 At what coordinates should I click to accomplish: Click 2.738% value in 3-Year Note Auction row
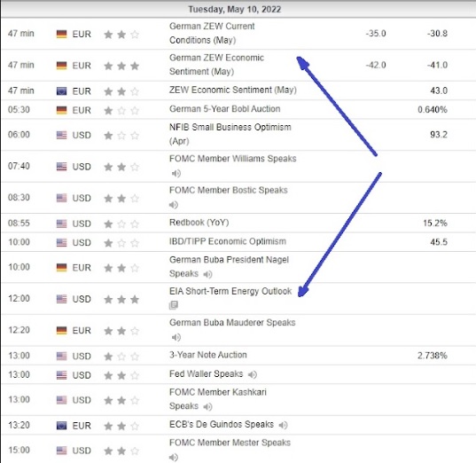pos(433,356)
